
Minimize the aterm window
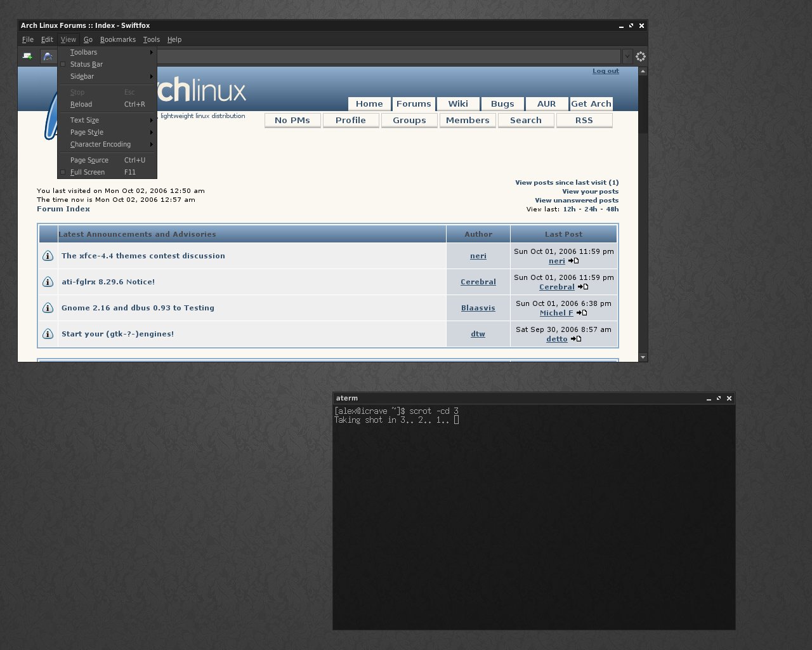point(709,399)
